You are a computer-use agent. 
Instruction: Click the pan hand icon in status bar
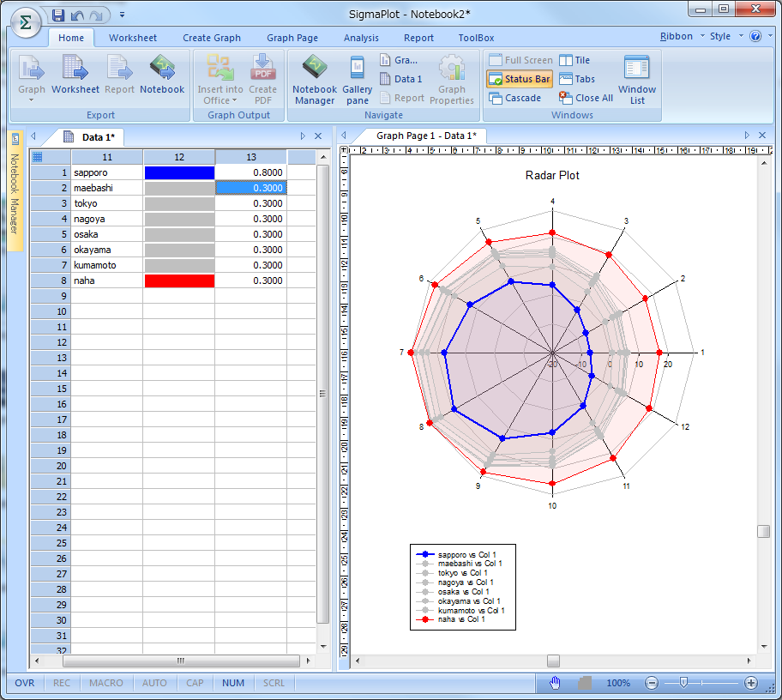click(x=555, y=683)
